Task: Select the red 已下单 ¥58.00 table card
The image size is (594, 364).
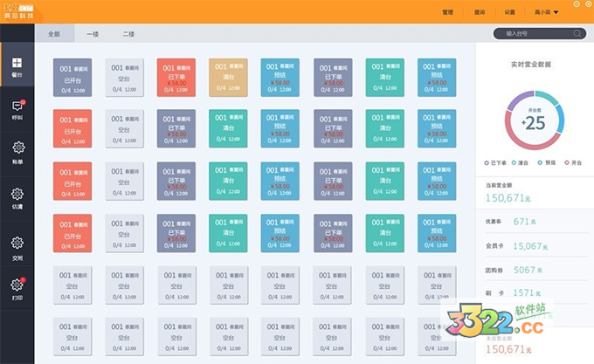Action: click(x=176, y=77)
